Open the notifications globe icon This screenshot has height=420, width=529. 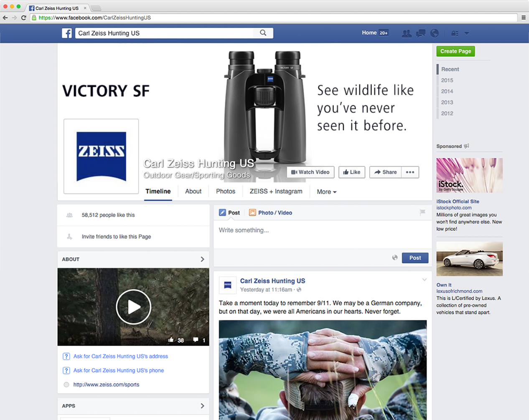pyautogui.click(x=435, y=33)
